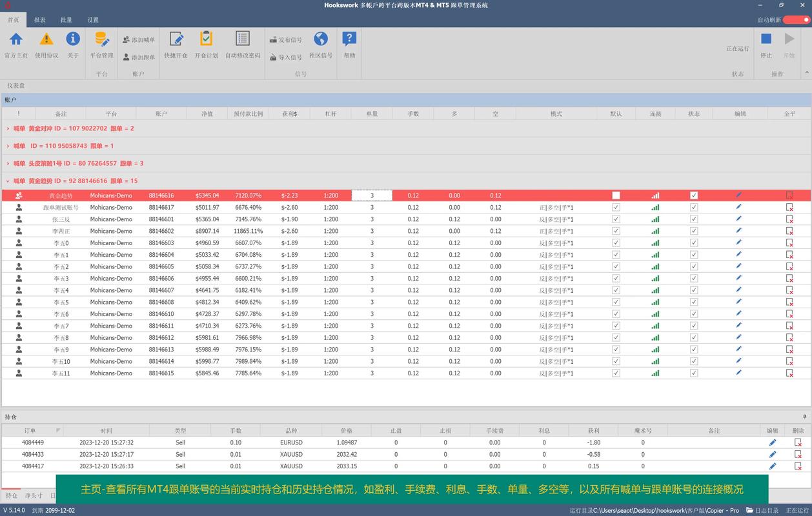812x516 pixels.
Task: Toggle 默认 checkbox for 黄金趋势 row
Action: tap(616, 195)
